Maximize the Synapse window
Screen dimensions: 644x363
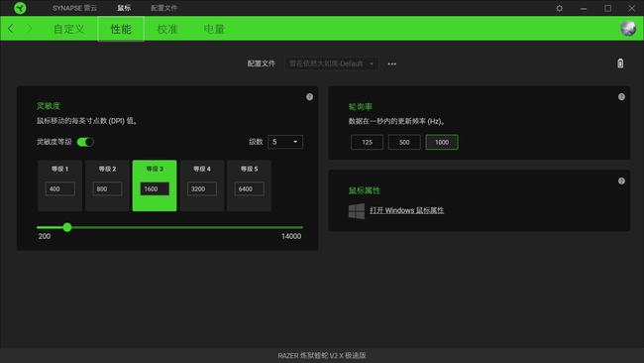[x=607, y=8]
